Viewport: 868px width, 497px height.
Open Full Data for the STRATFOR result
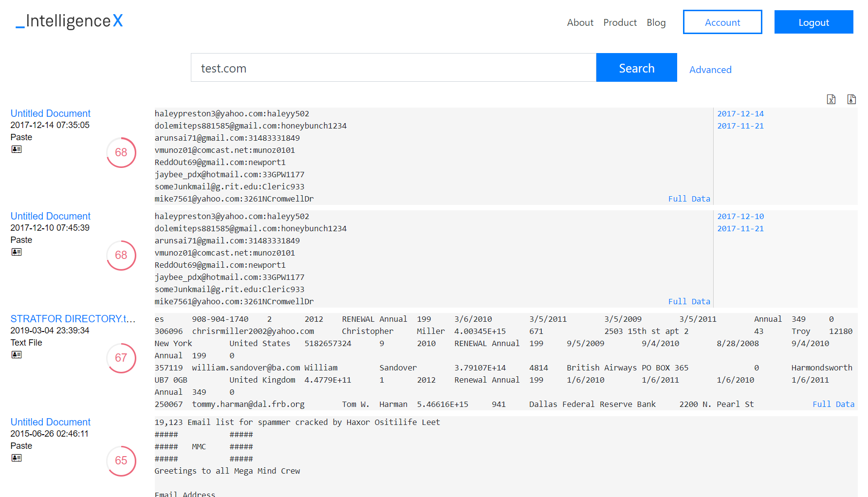pos(833,404)
